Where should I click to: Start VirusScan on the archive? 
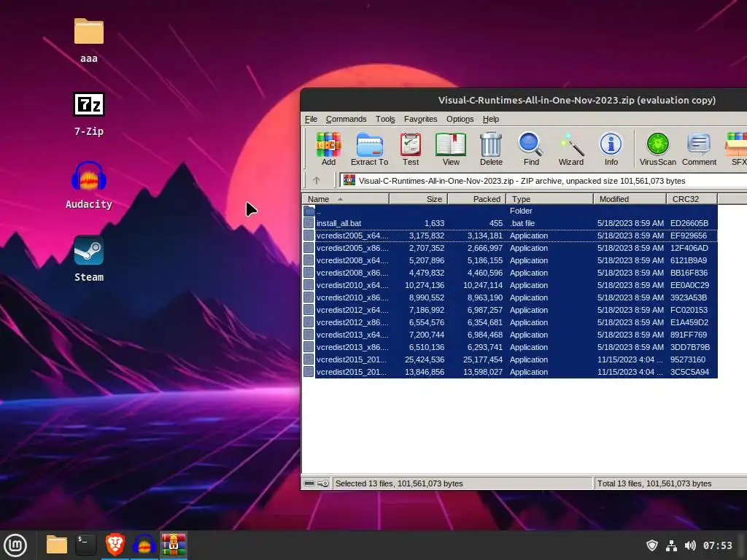pyautogui.click(x=657, y=149)
